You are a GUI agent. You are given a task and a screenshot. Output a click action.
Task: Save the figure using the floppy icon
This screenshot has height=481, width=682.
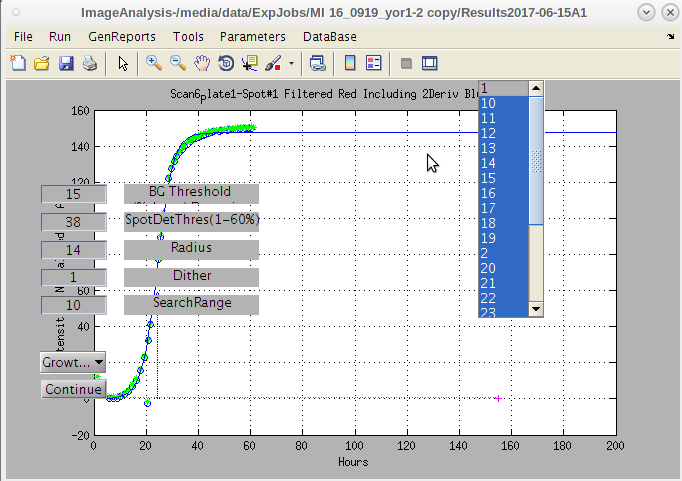point(66,63)
